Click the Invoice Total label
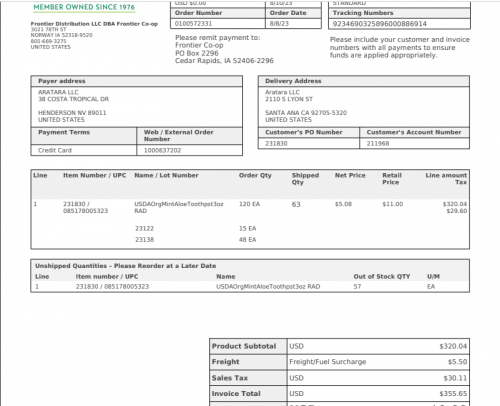The width and height of the screenshot is (500, 406). point(236,394)
